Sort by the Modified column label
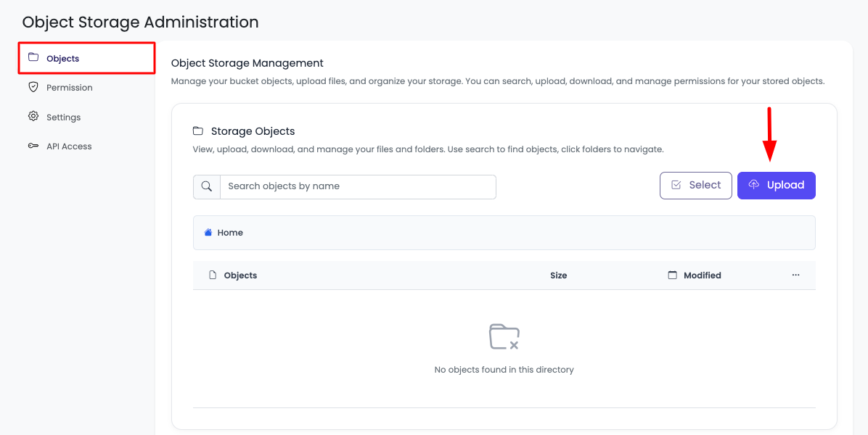The image size is (868, 435). click(x=702, y=275)
